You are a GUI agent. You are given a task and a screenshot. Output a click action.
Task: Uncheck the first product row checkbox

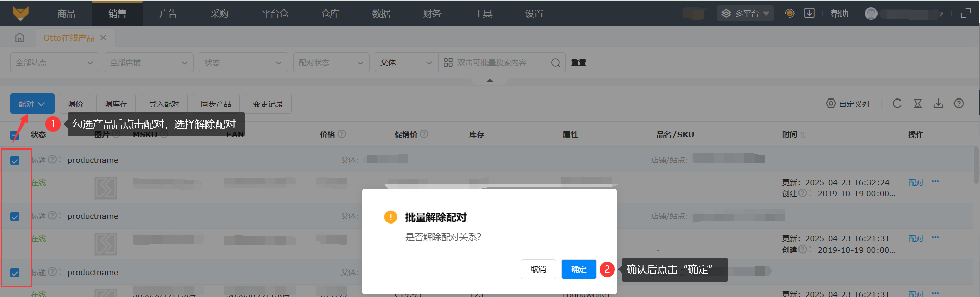click(15, 161)
